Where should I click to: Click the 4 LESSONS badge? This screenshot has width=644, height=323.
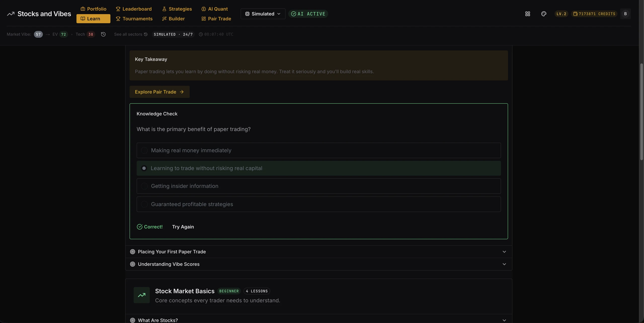tap(257, 291)
